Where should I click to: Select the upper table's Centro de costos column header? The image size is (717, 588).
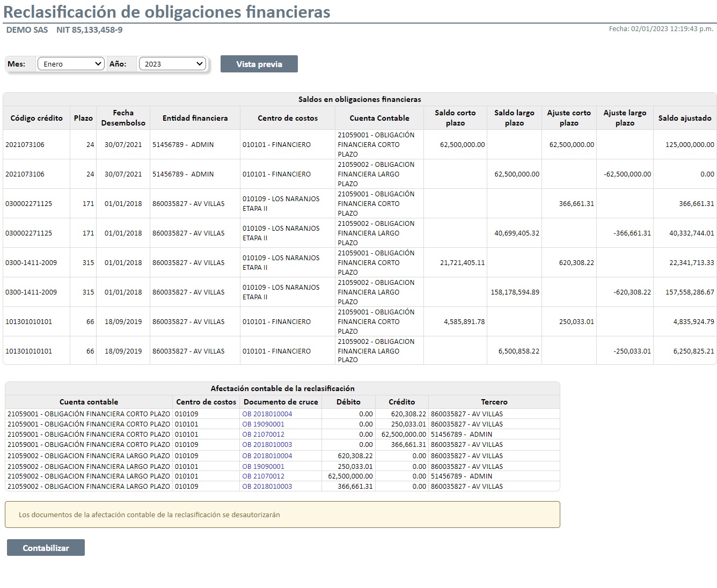(288, 118)
